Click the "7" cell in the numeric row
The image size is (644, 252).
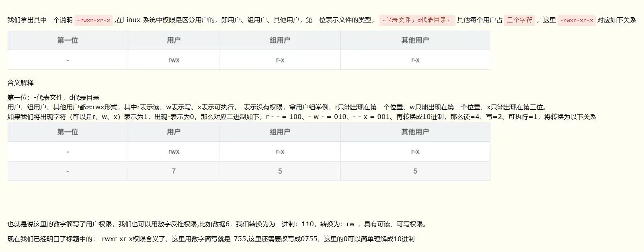[174, 171]
